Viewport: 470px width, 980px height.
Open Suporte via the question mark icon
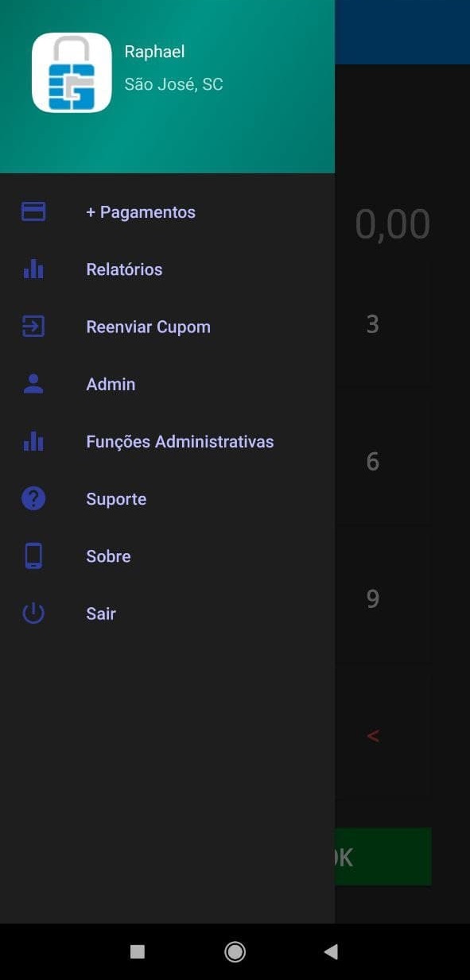33,498
